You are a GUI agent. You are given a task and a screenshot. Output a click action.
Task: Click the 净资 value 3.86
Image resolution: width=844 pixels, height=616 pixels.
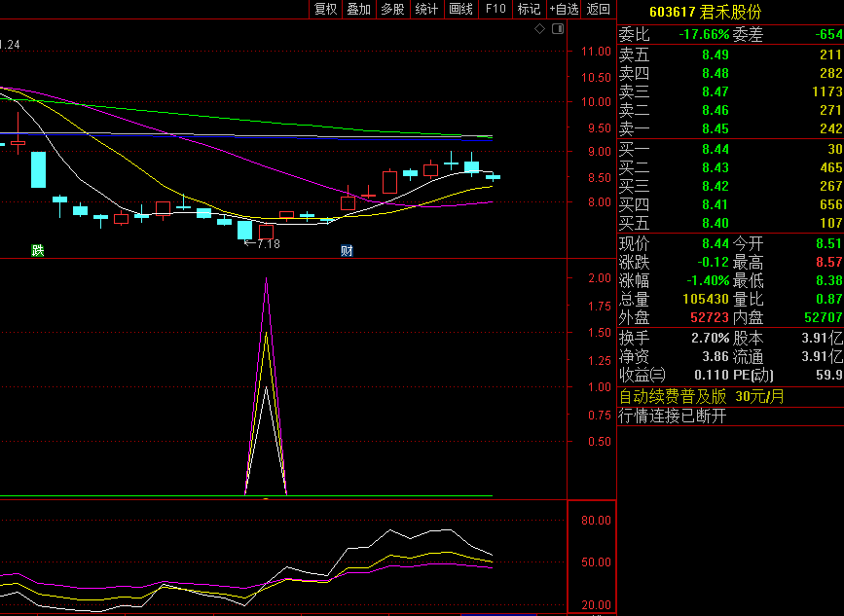(716, 356)
